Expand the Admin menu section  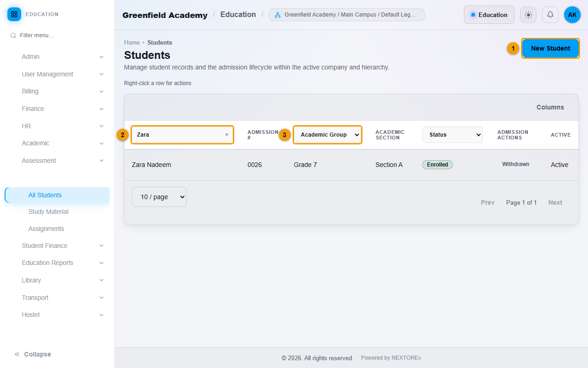click(x=63, y=57)
